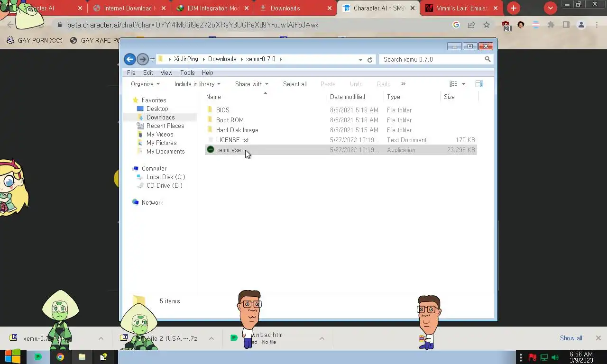Screen dimensions: 607x364
Task: Select xemu.exe application icon
Action: click(211, 150)
